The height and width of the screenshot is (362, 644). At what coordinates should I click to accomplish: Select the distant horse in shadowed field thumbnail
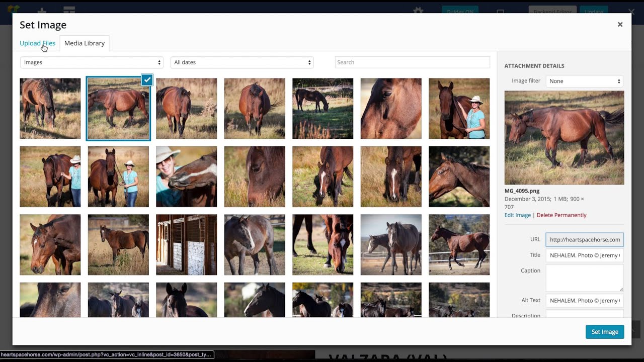click(x=323, y=109)
